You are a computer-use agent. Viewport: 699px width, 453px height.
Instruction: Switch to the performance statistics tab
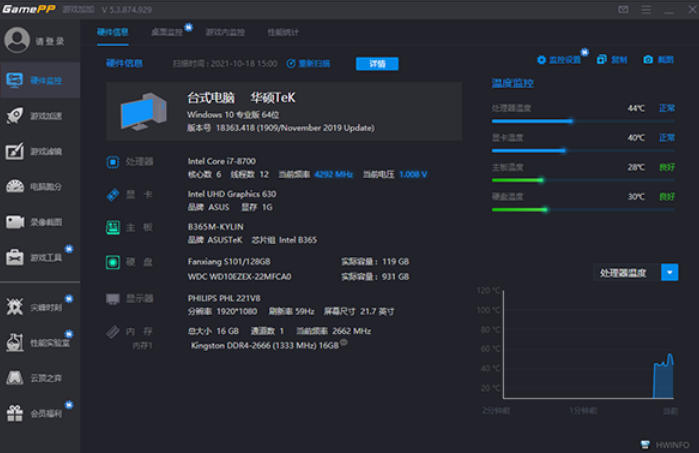(x=283, y=32)
